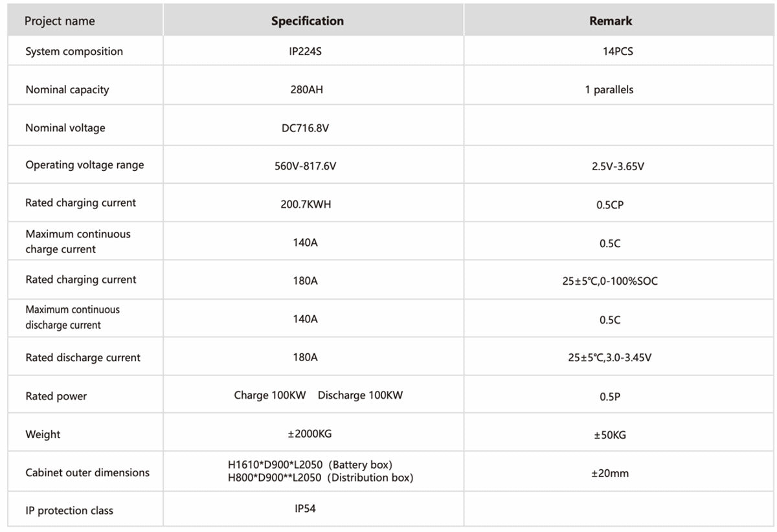Click the "Charge 100KW Discharge 100KW" cell
This screenshot has height=532, width=777.
click(318, 395)
